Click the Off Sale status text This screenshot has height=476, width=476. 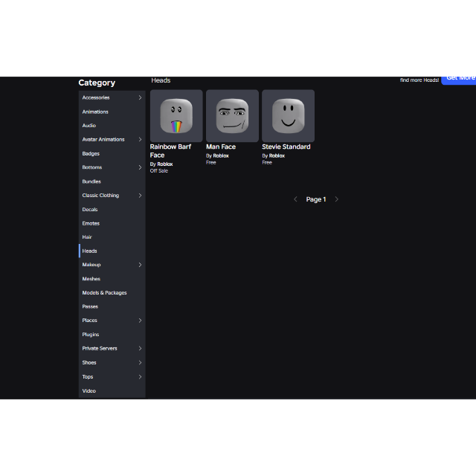click(158, 171)
